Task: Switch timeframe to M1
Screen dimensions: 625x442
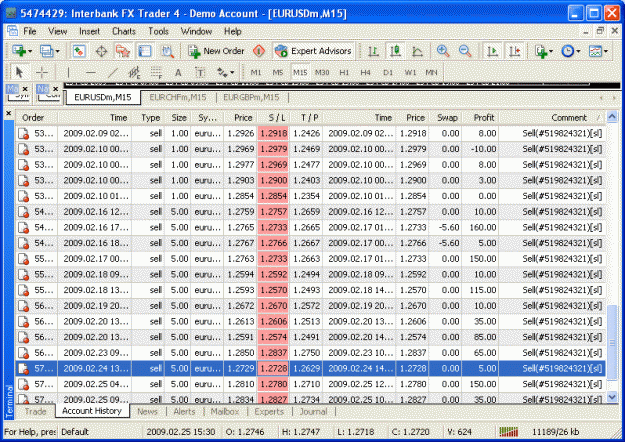Action: [x=256, y=73]
